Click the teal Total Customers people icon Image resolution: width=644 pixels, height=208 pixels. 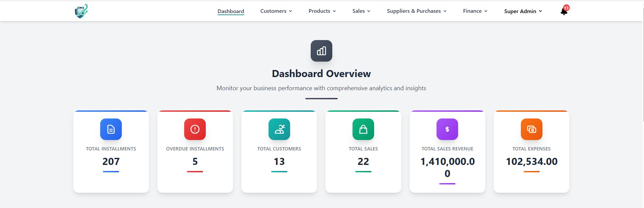click(279, 129)
